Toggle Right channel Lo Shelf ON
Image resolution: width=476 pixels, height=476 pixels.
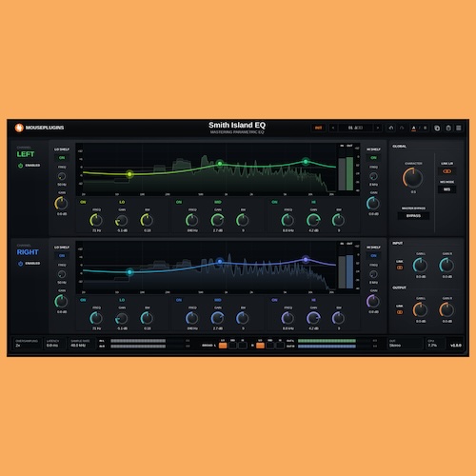[62, 255]
